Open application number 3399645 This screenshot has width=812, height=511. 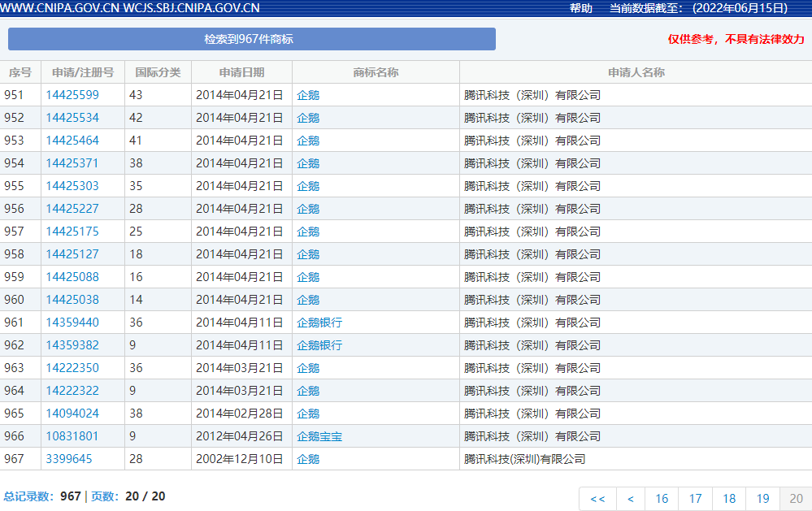[69, 459]
